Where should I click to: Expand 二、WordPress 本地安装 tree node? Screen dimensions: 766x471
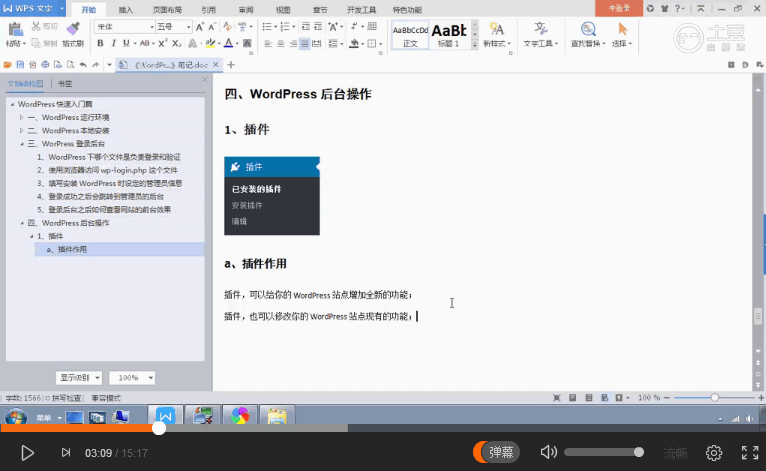(x=21, y=130)
